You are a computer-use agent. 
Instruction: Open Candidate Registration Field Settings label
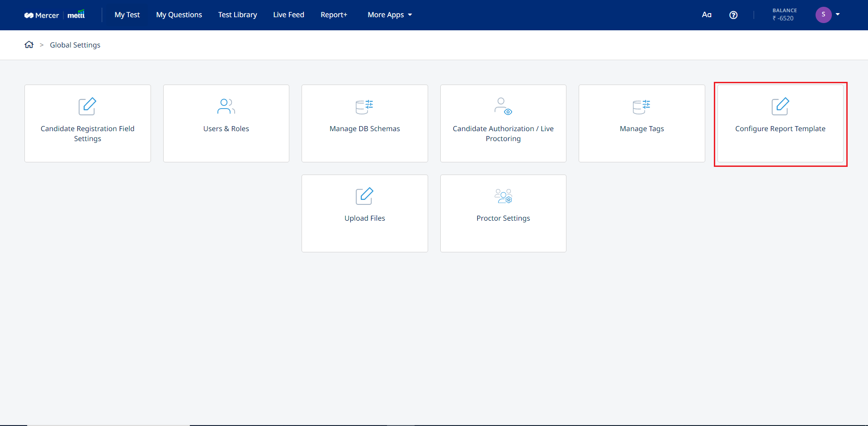[x=88, y=133]
